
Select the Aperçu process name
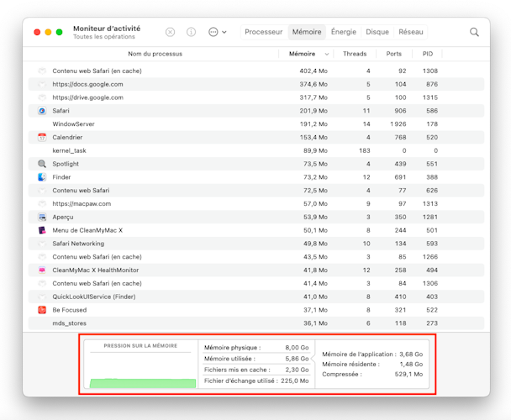pos(63,217)
